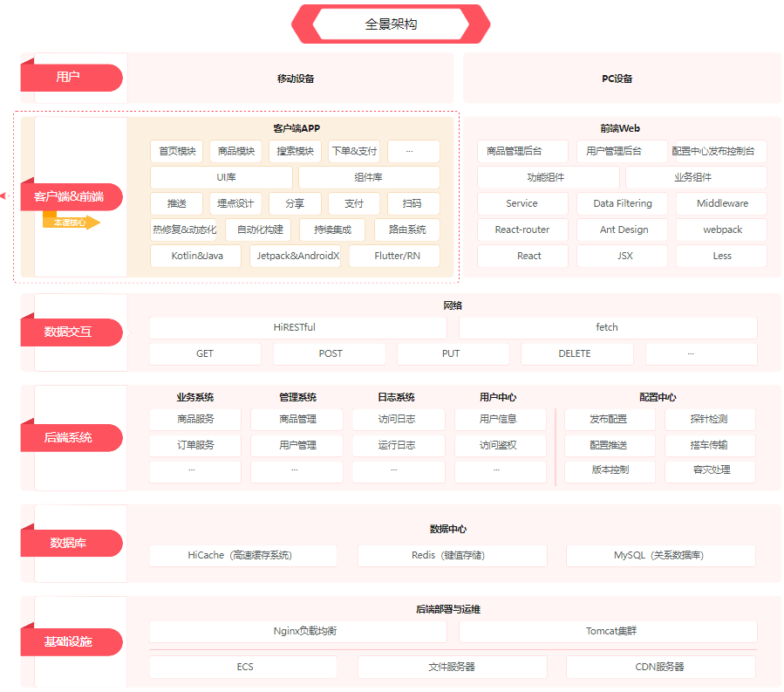Image resolution: width=784 pixels, height=692 pixels.
Task: Click the 基础设施 section label
Action: coord(72,641)
